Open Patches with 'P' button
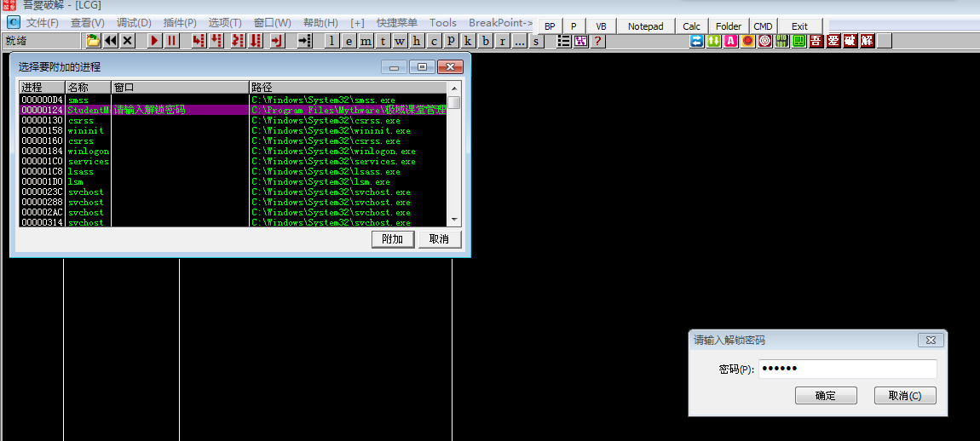Screen dimensions: 980x441 [x=451, y=41]
